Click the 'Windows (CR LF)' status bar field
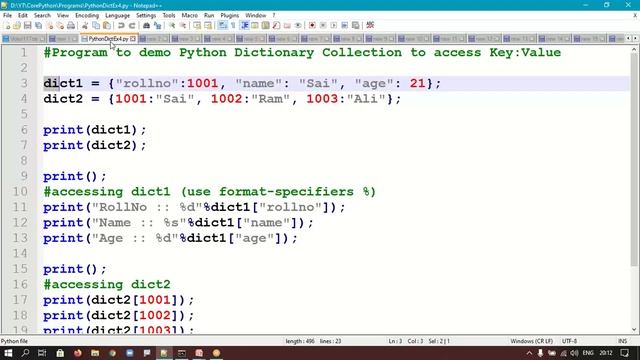Screen dimensions: 640x360 (531, 341)
